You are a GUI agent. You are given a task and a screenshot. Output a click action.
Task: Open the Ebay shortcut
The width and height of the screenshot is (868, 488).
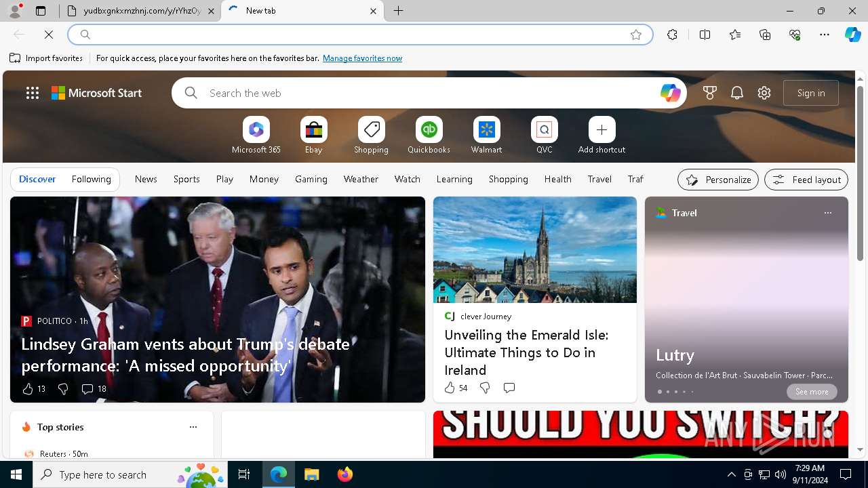tap(313, 136)
